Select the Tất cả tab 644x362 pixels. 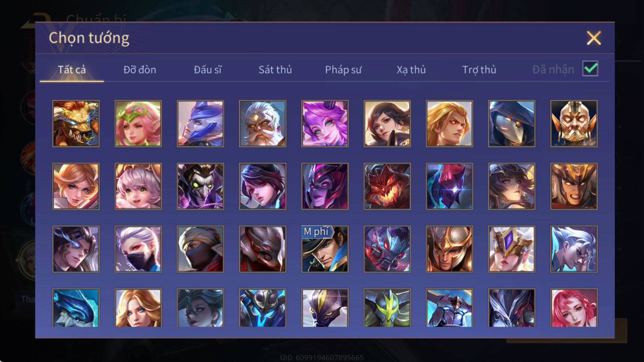tap(72, 70)
